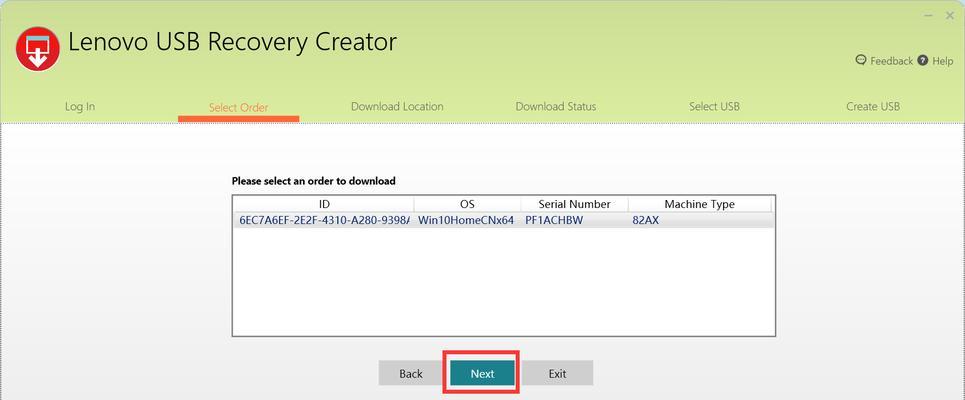This screenshot has height=400, width=965.
Task: Click the Next button
Action: coord(482,374)
